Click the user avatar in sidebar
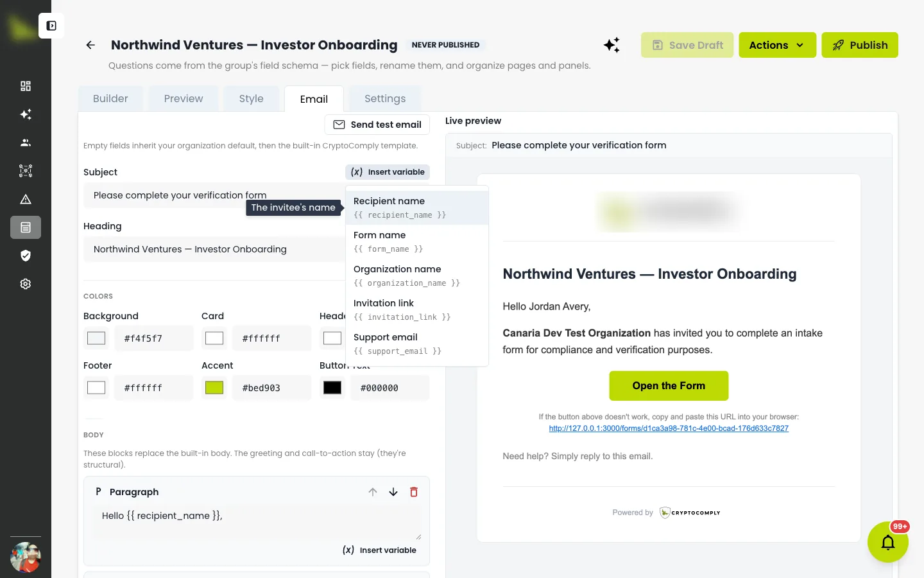Image resolution: width=924 pixels, height=578 pixels. point(26,557)
